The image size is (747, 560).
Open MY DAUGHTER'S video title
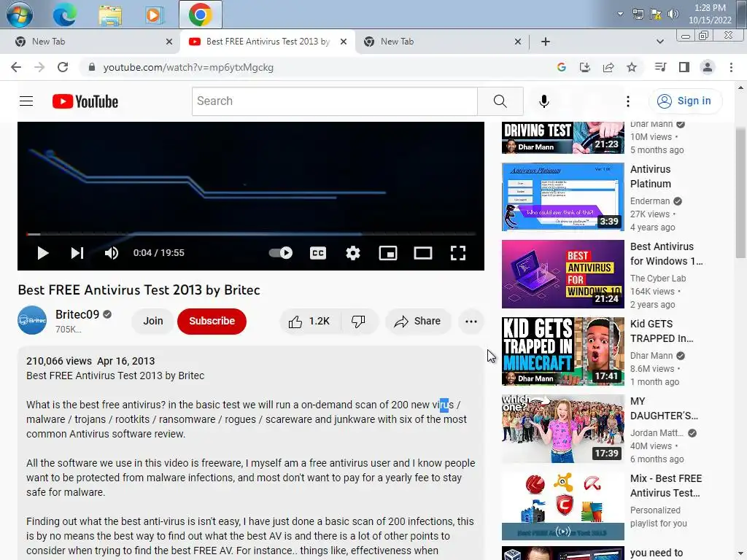pyautogui.click(x=664, y=408)
